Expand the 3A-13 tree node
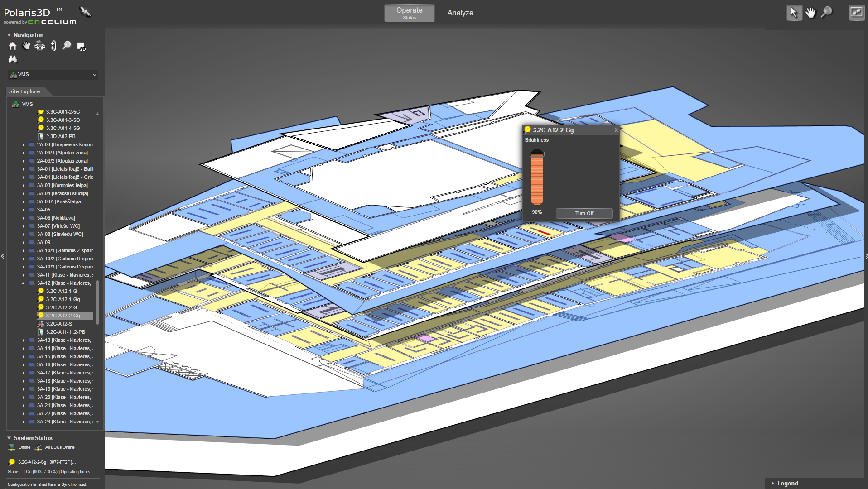The image size is (868, 489). coord(24,340)
